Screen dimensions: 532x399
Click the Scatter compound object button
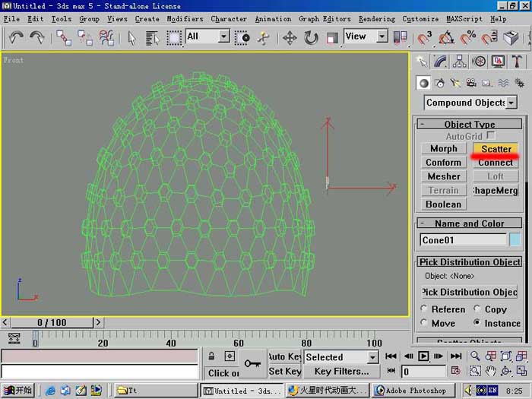[496, 149]
